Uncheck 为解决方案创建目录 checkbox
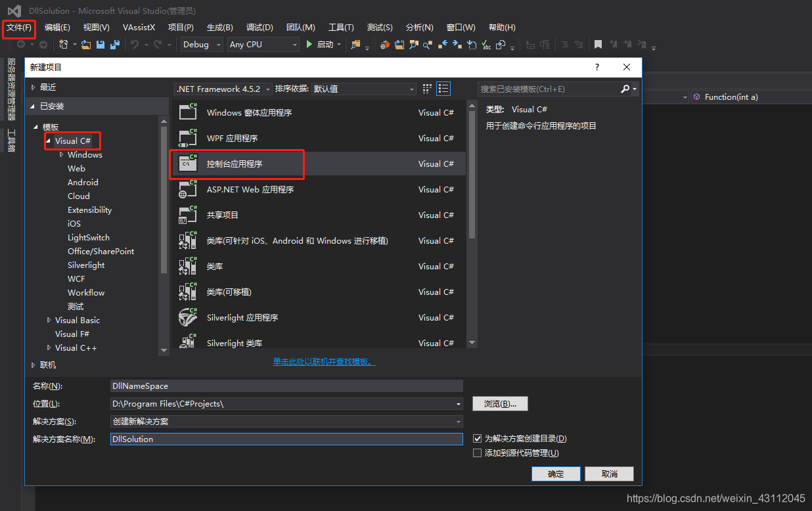 [478, 438]
